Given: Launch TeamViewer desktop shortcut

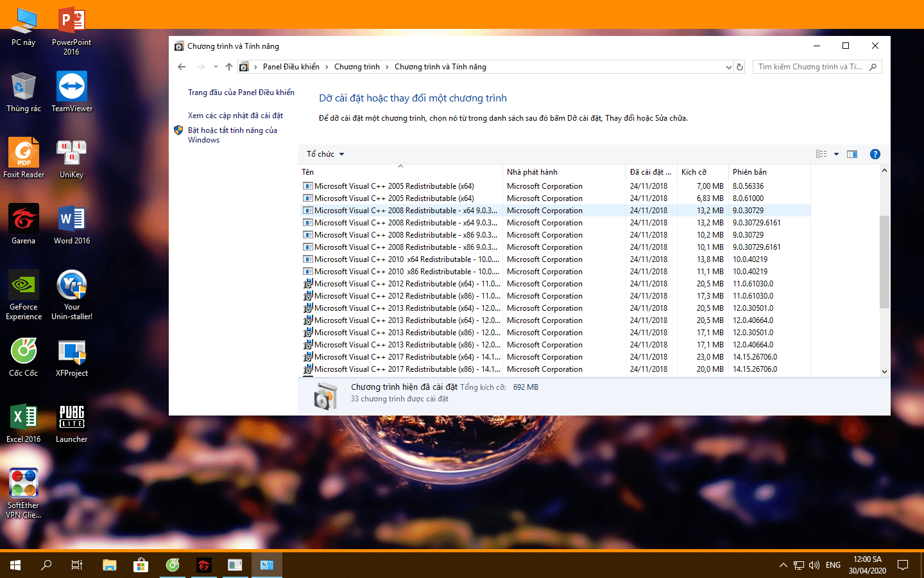Looking at the screenshot, I should (x=72, y=92).
